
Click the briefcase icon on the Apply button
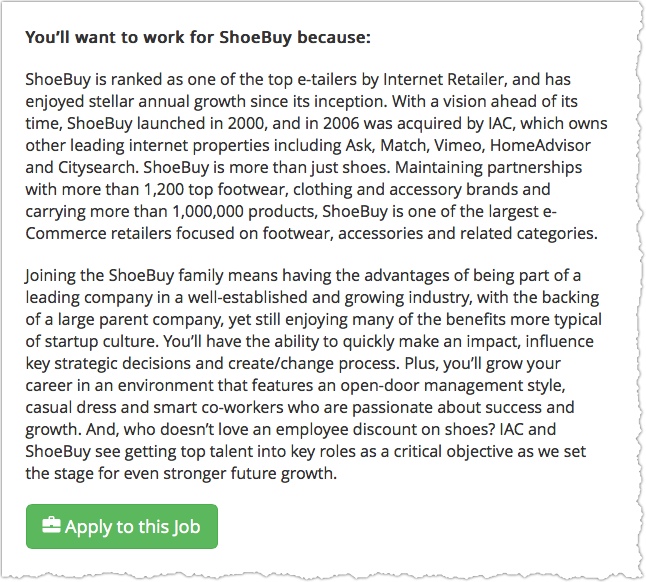coord(51,526)
